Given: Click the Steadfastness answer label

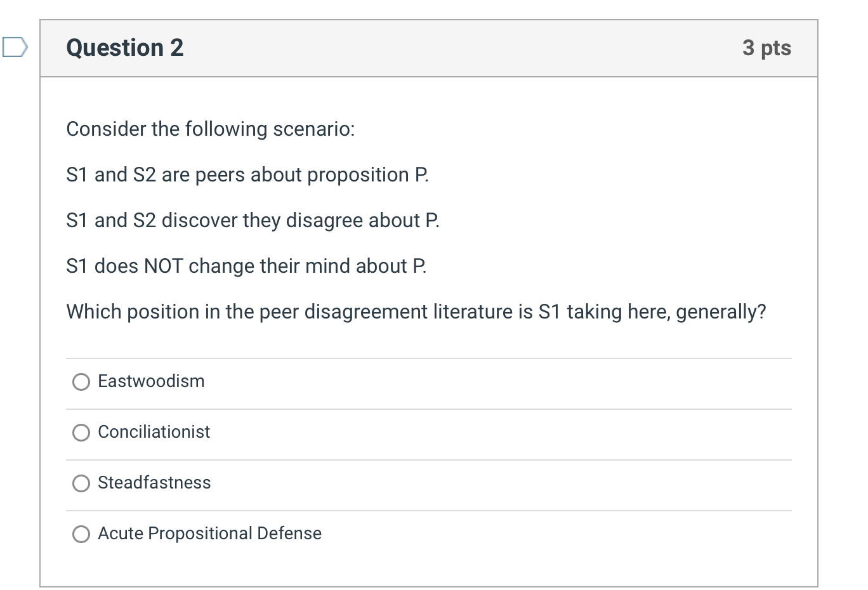Looking at the screenshot, I should 154,483.
